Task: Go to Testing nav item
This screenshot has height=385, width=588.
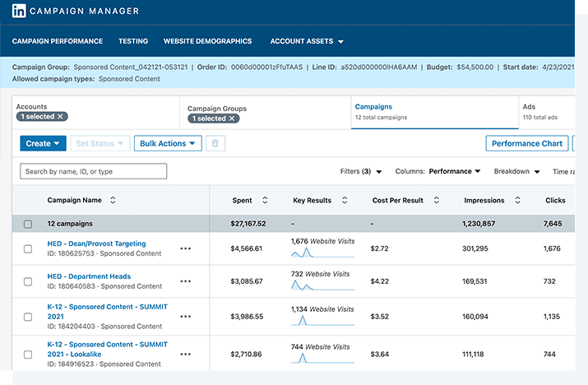Action: [x=133, y=41]
